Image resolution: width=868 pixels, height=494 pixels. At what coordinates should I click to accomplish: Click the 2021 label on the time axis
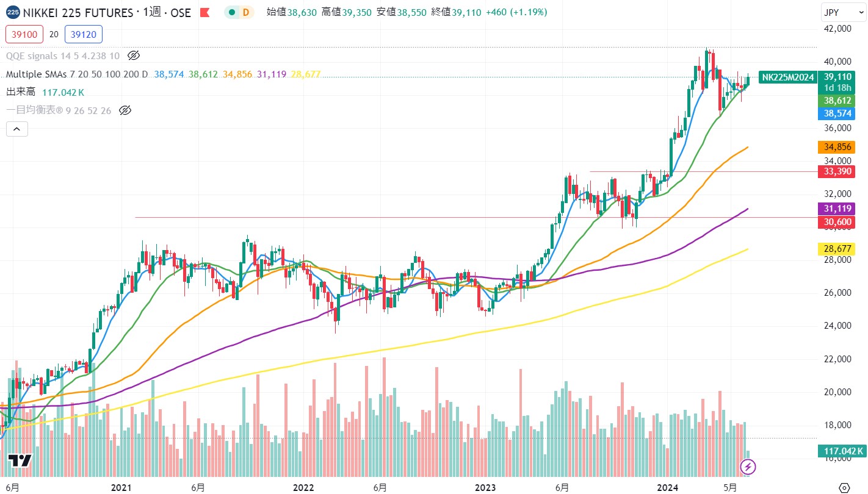tap(122, 487)
